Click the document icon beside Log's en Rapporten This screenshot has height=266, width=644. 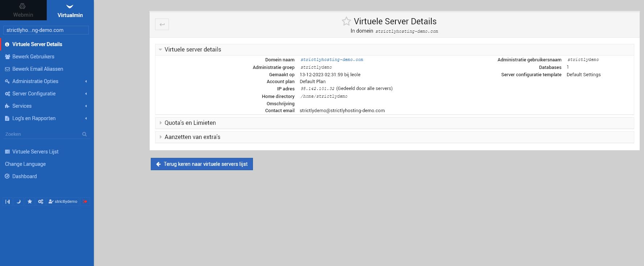(7, 118)
